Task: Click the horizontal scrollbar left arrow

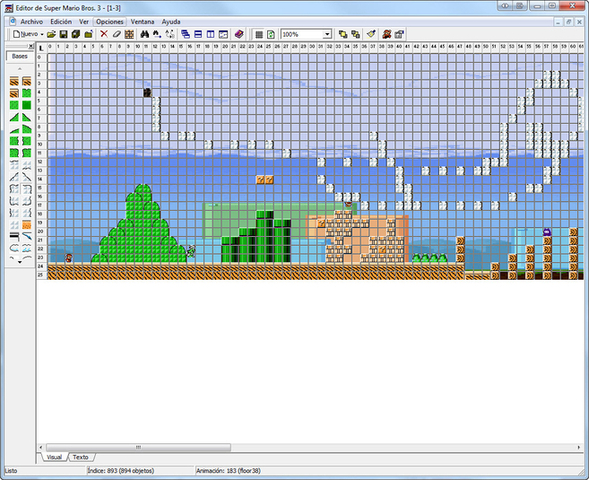Action: [x=41, y=447]
